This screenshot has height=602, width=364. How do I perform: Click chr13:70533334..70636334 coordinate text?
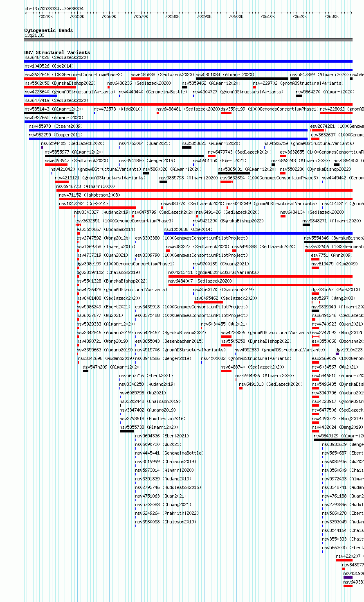tap(54, 9)
